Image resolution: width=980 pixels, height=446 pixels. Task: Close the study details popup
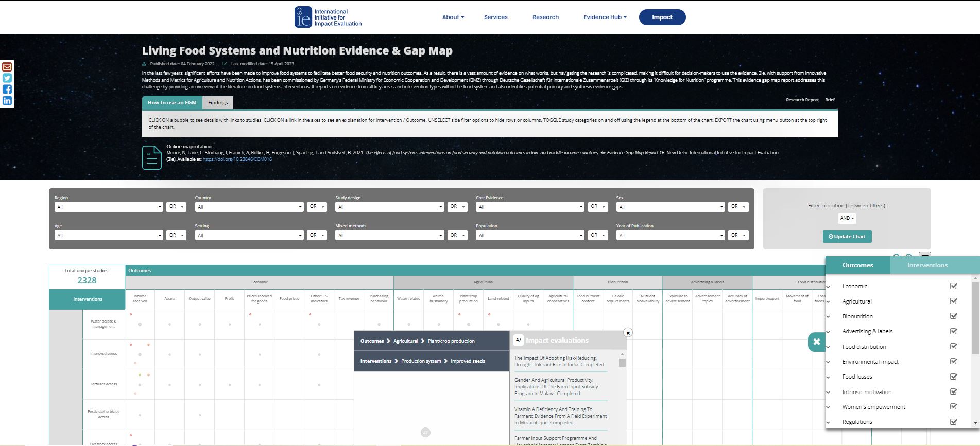click(x=628, y=333)
